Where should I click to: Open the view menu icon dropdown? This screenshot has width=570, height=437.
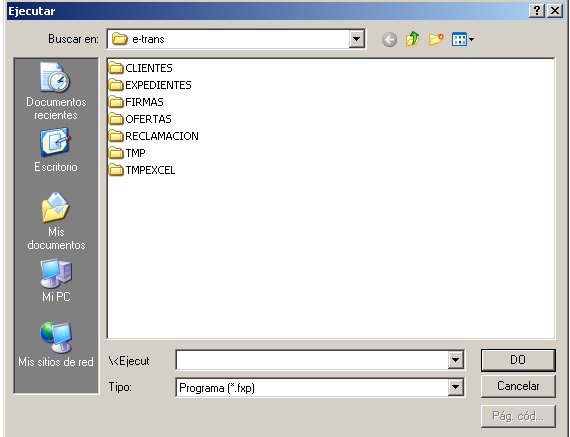click(462, 39)
